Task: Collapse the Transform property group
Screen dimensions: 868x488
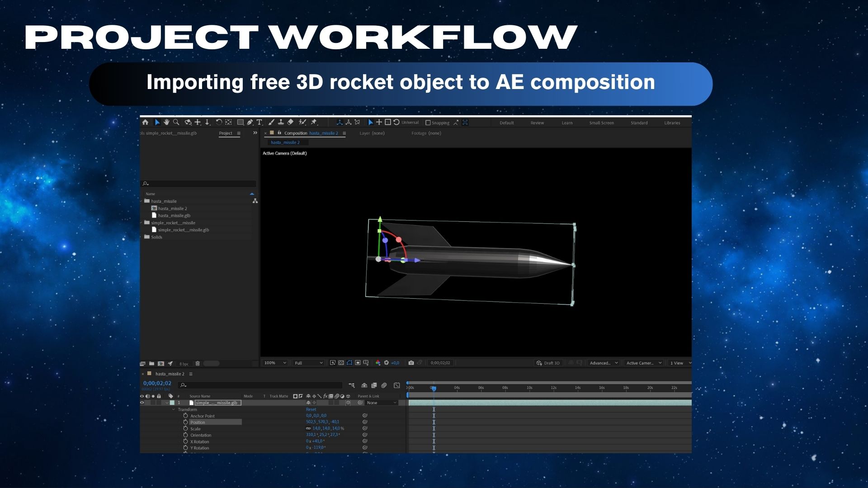Action: 174,409
